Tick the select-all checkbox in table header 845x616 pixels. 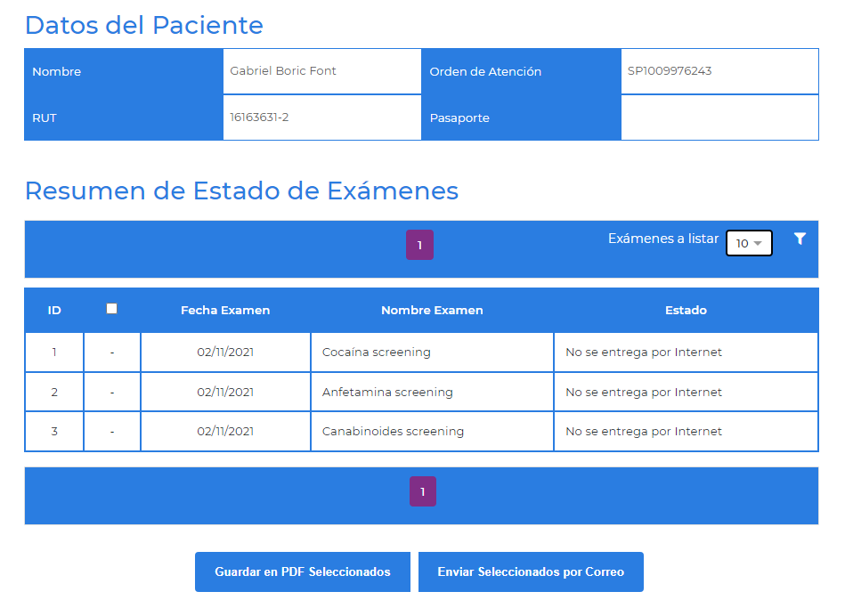111,308
